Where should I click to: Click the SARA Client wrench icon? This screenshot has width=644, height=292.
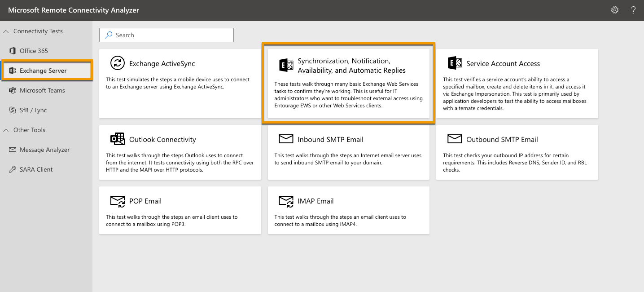(x=13, y=169)
